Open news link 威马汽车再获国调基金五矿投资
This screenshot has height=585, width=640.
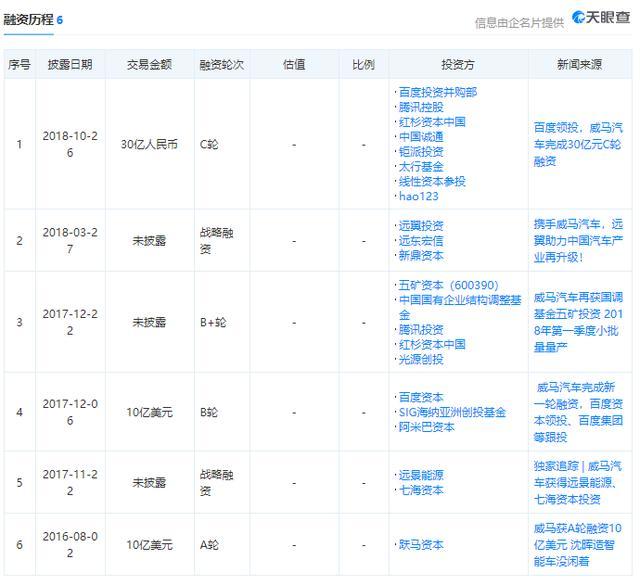tap(578, 322)
